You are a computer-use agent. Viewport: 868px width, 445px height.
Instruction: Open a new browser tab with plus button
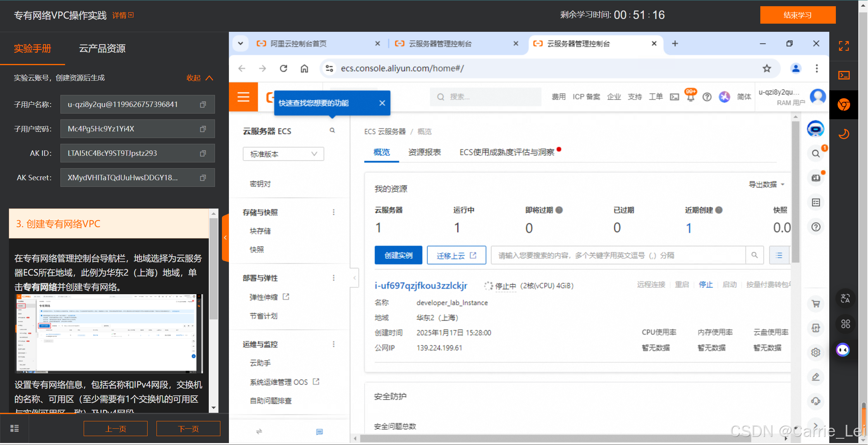point(675,44)
